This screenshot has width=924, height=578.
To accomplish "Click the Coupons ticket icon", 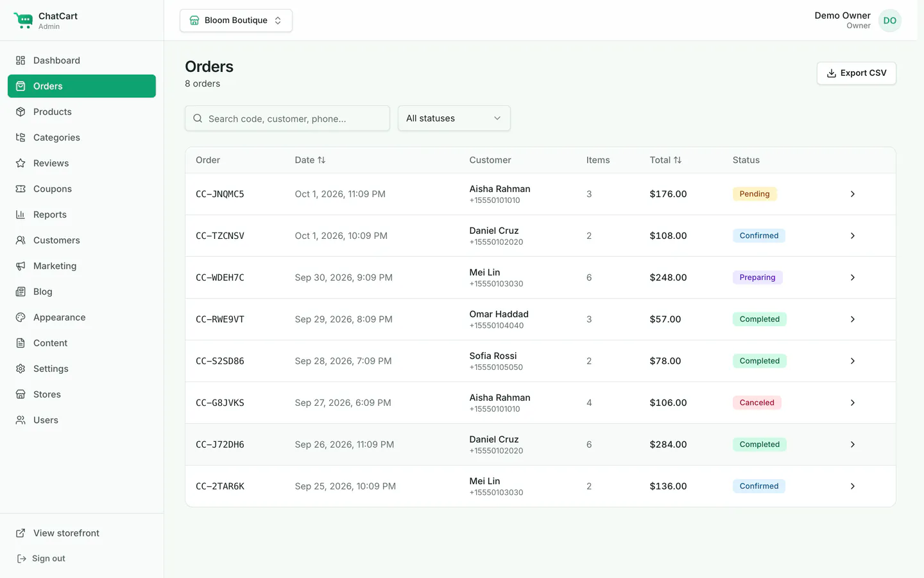I will [x=21, y=189].
